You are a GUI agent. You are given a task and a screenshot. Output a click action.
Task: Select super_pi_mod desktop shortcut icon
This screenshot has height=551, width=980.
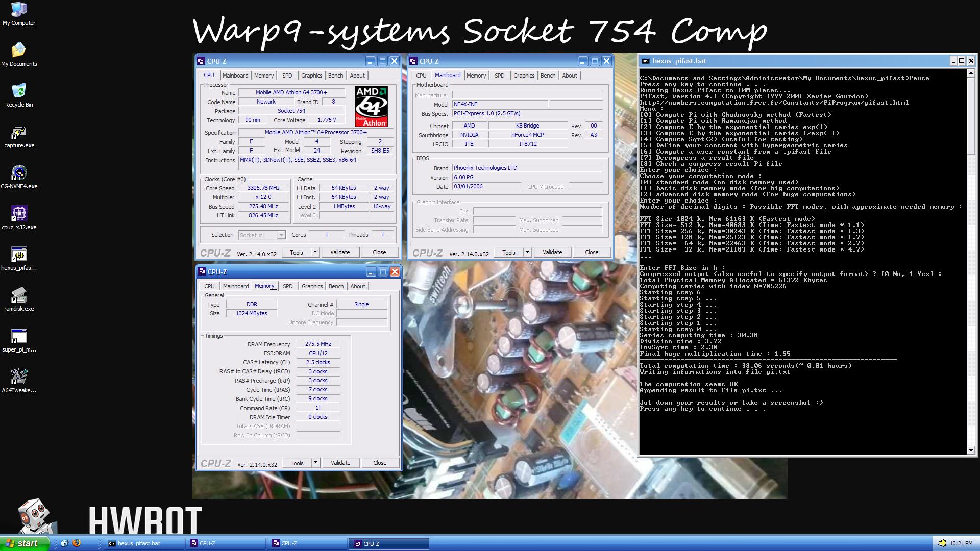19,340
